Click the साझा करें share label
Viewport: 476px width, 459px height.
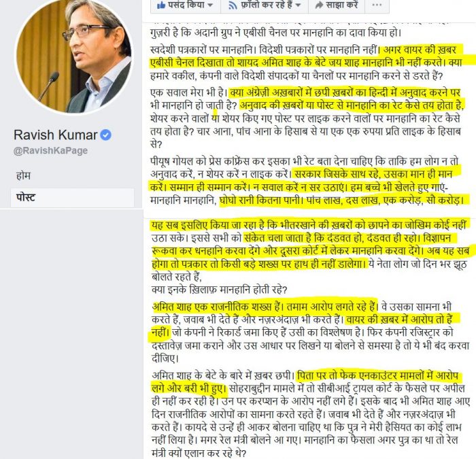pos(342,5)
